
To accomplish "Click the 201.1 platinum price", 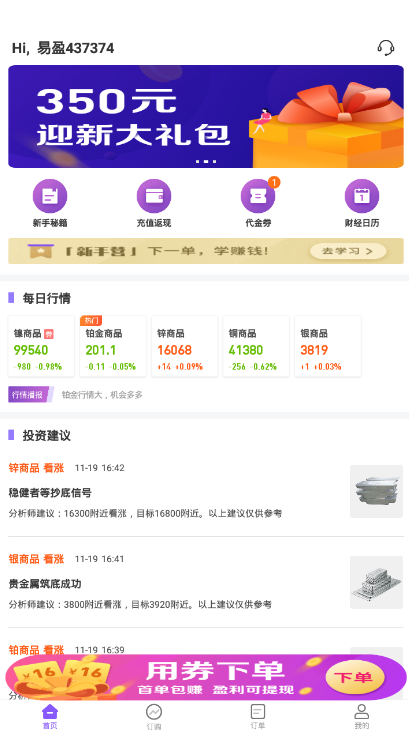I will [101, 350].
